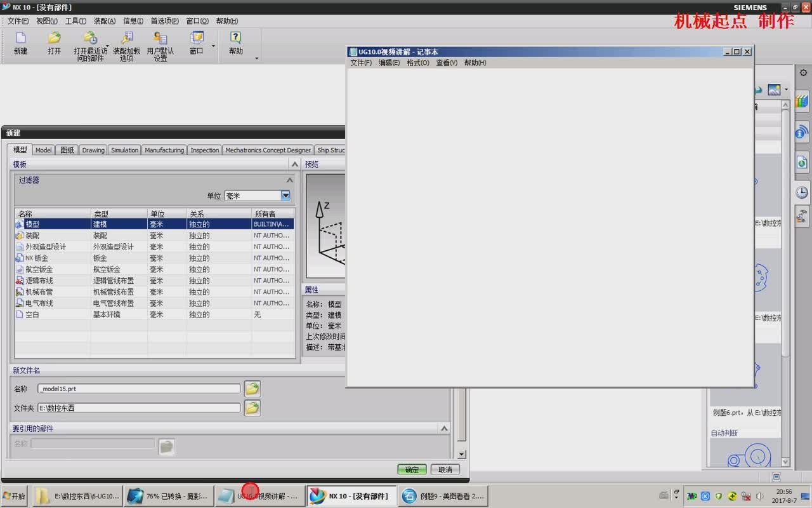Viewport: 812px width, 508px height.
Task: Switch to the Drawing tab
Action: click(93, 150)
